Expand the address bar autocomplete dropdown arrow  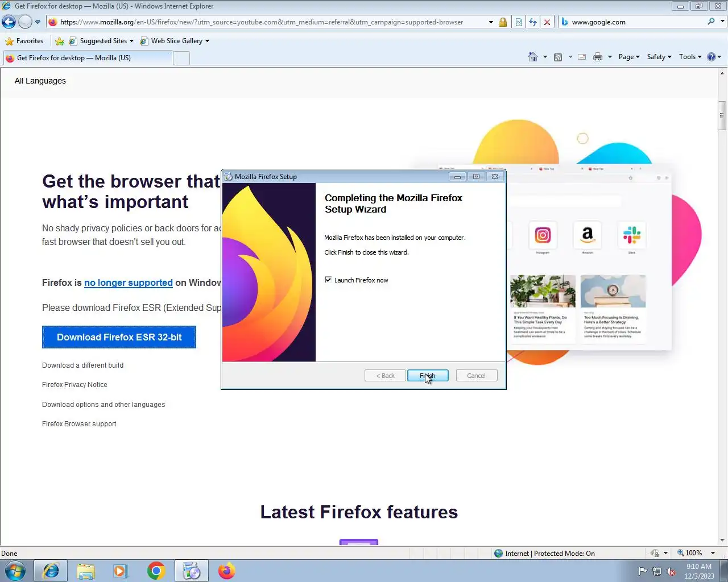(x=491, y=22)
